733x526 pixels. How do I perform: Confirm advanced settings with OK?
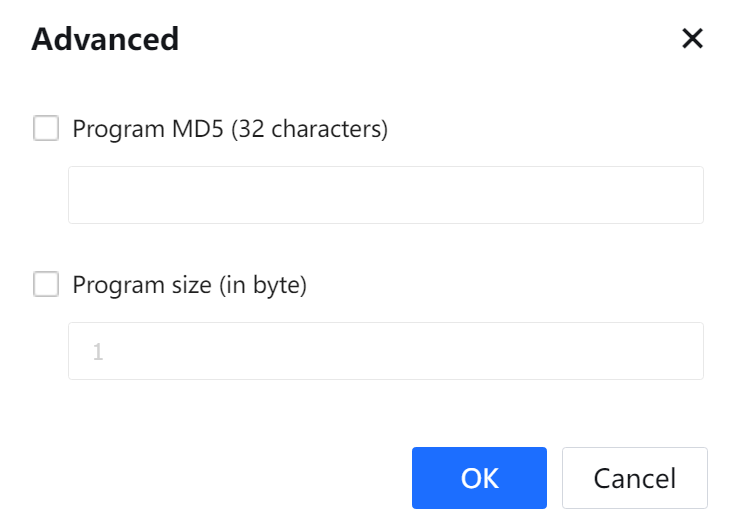479,478
